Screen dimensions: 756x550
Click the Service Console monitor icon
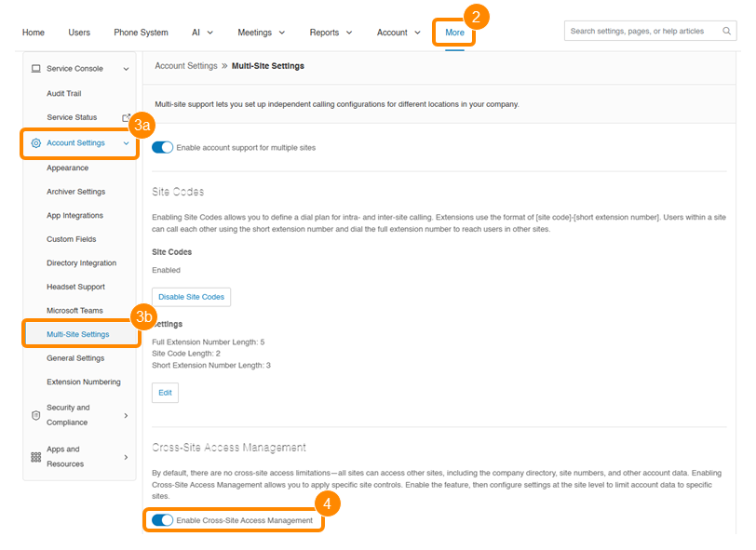click(35, 69)
